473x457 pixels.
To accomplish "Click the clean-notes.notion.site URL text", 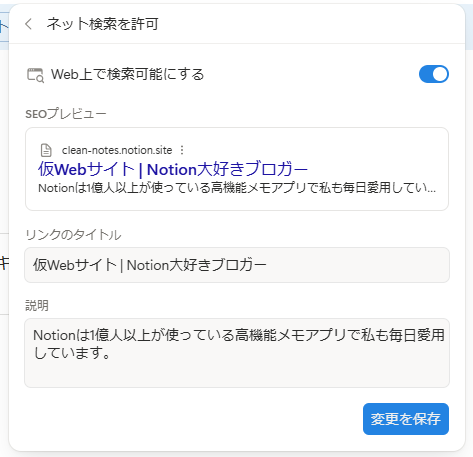I will [x=117, y=150].
